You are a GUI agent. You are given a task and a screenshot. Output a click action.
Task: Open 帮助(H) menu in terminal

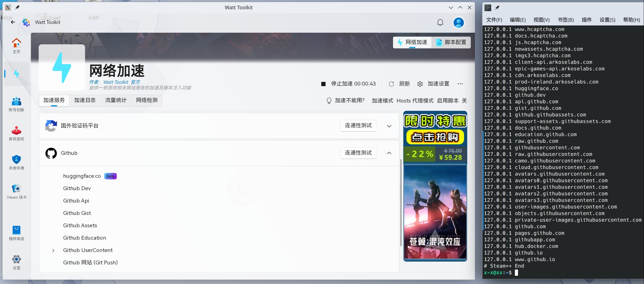tap(631, 20)
